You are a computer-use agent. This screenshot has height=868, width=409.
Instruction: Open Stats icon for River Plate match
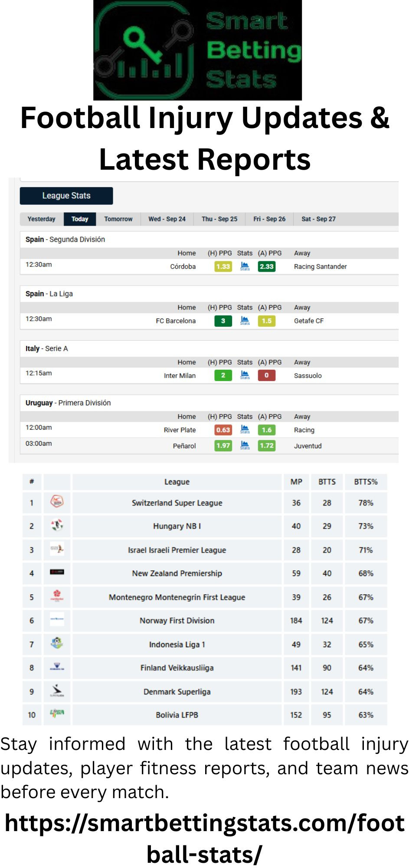(x=245, y=430)
